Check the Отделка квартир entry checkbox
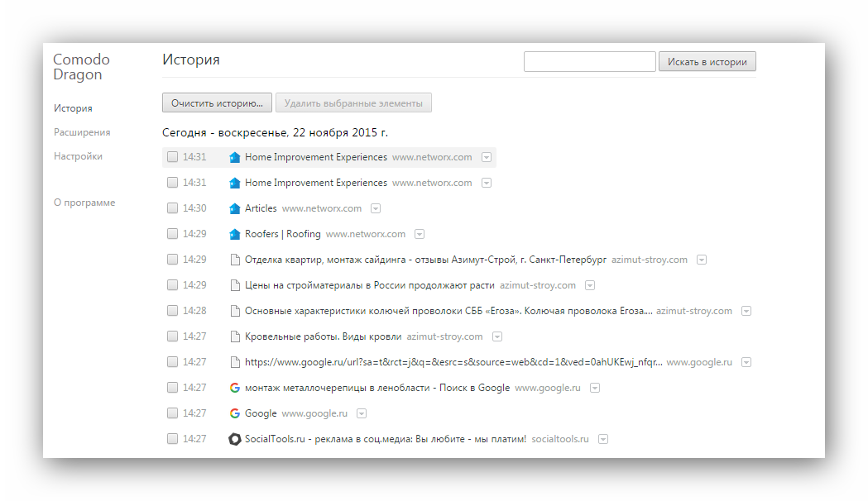 pos(173,260)
